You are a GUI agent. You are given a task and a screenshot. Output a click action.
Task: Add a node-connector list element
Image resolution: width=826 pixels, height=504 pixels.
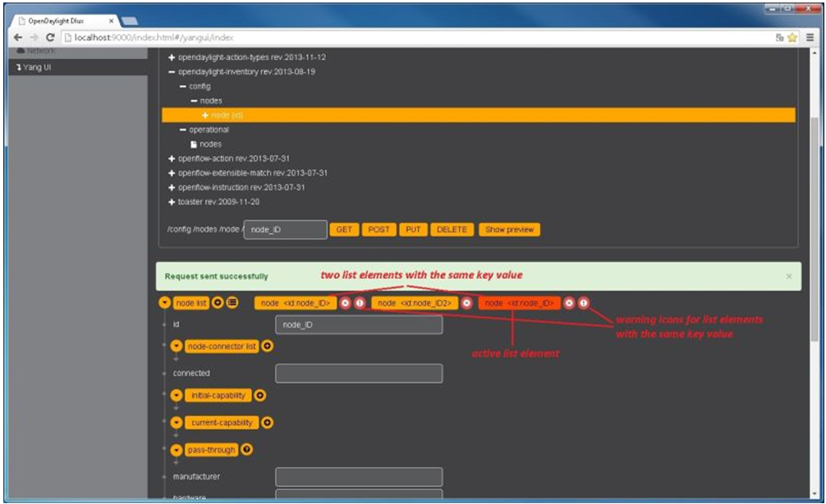267,346
